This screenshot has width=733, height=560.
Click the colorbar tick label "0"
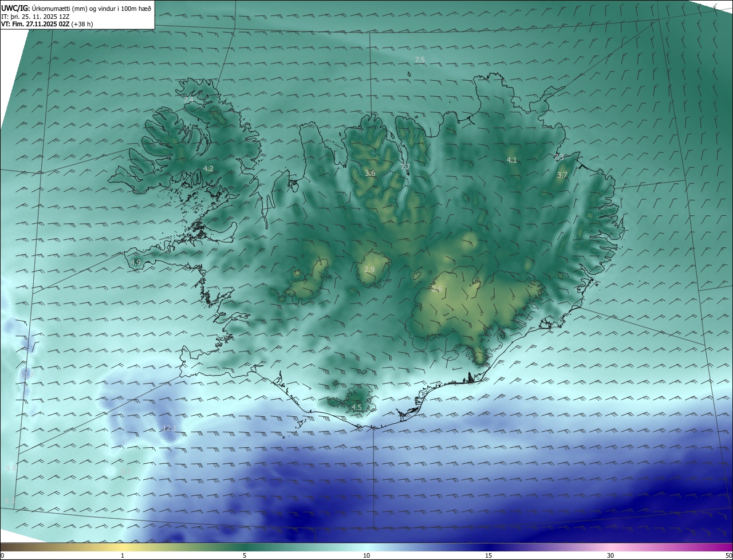[x=2, y=555]
